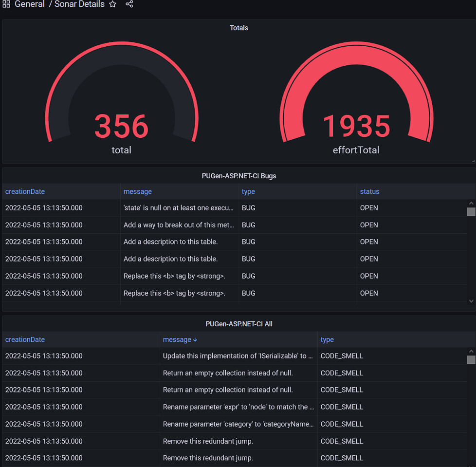The height and width of the screenshot is (467, 476).
Task: Click the General breadcrumb
Action: click(30, 4)
